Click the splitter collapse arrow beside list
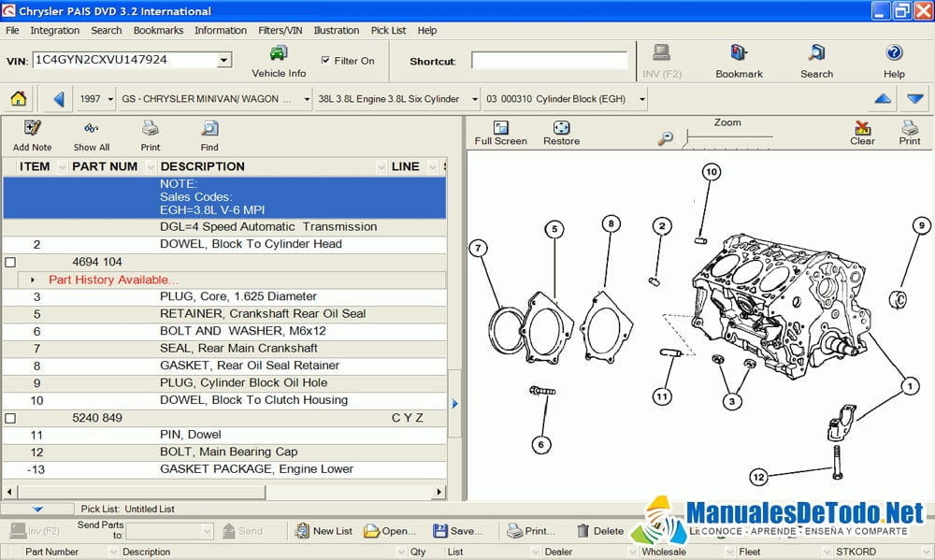935x560 pixels. point(455,404)
